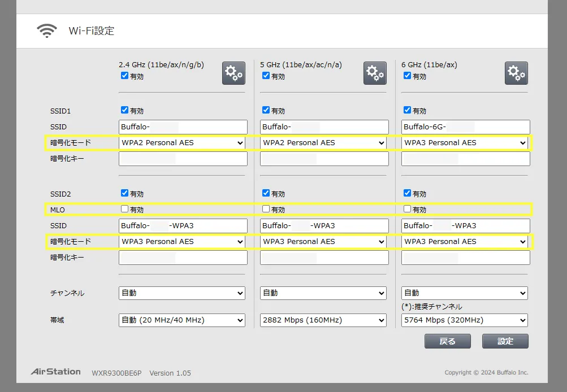Click SSID2 encryption key field for 6 GHz
The width and height of the screenshot is (567, 392).
(x=466, y=258)
